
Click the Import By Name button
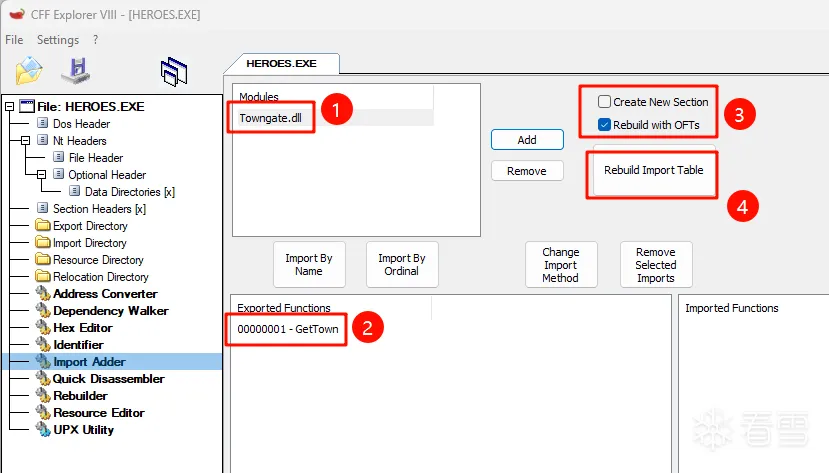[x=309, y=265]
